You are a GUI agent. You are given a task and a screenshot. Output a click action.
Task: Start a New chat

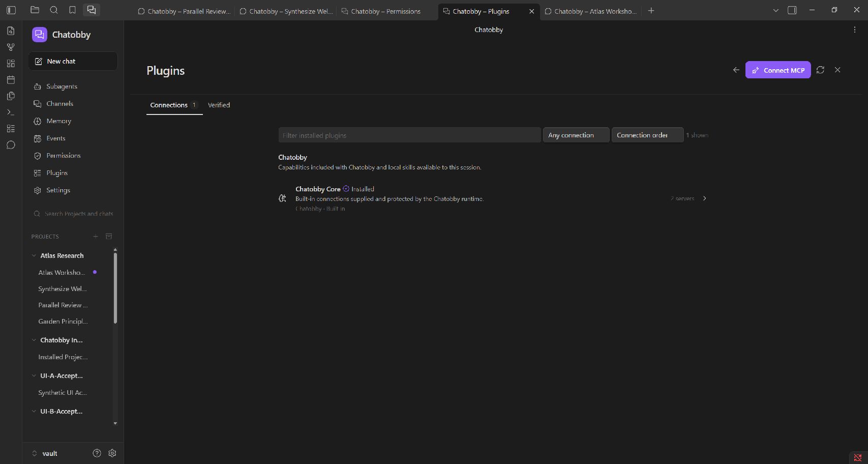pos(73,61)
